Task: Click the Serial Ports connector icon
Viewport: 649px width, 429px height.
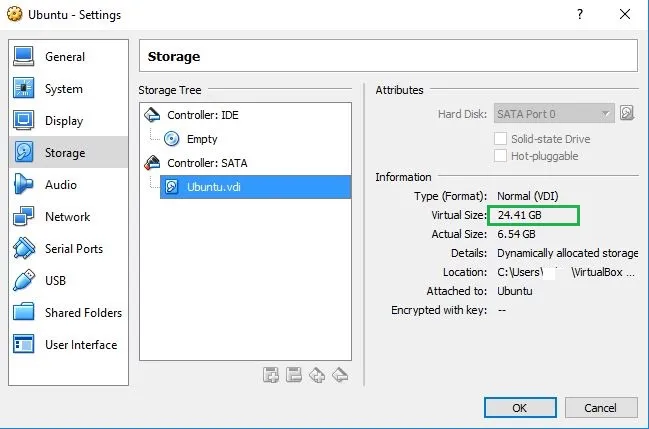Action: pos(24,248)
